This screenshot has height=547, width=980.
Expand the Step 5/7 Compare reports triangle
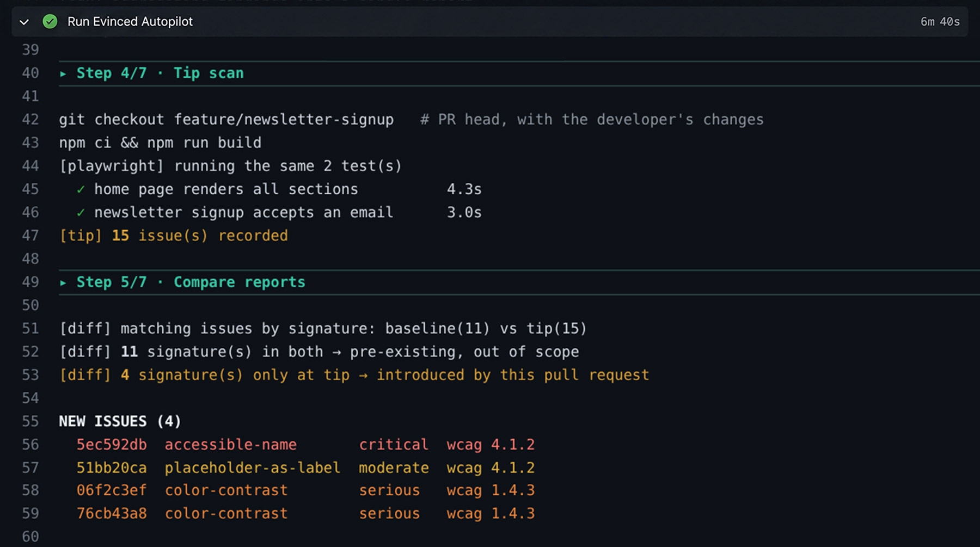pyautogui.click(x=63, y=282)
